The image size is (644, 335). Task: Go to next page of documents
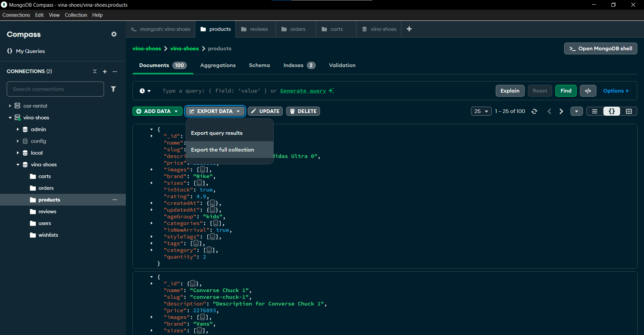click(x=561, y=111)
